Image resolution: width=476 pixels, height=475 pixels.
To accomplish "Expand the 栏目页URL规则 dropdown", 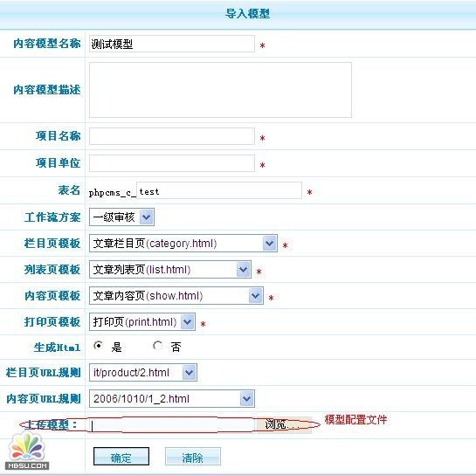I will point(143,373).
